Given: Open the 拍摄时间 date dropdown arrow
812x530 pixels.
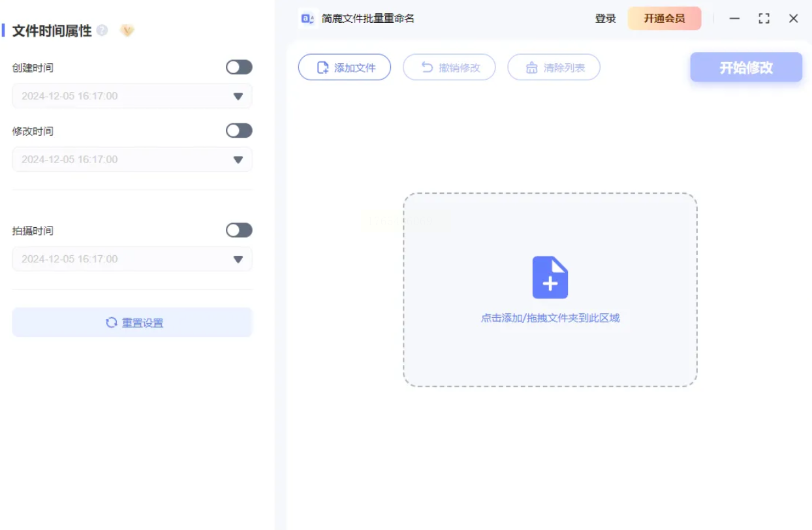Looking at the screenshot, I should point(238,259).
